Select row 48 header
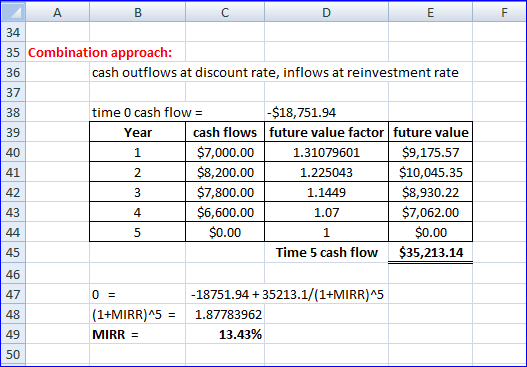The height and width of the screenshot is (367, 527). tap(13, 314)
